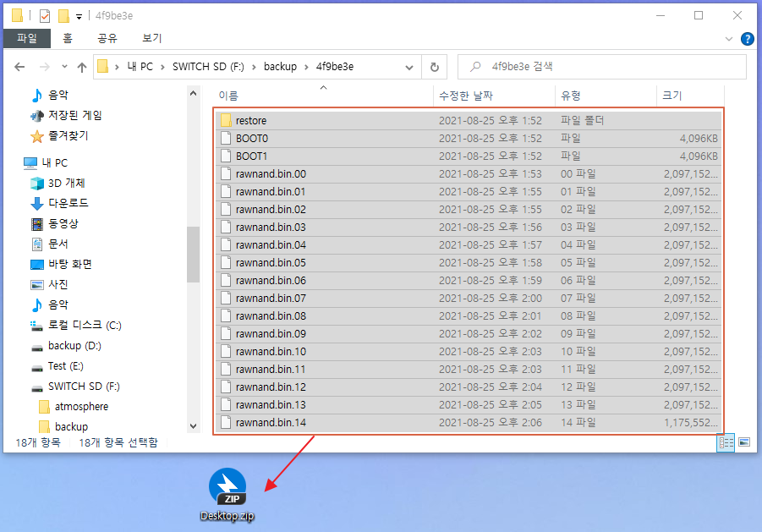Open 사진 folder in sidebar
Viewport: 762px width, 532px height.
[x=49, y=284]
